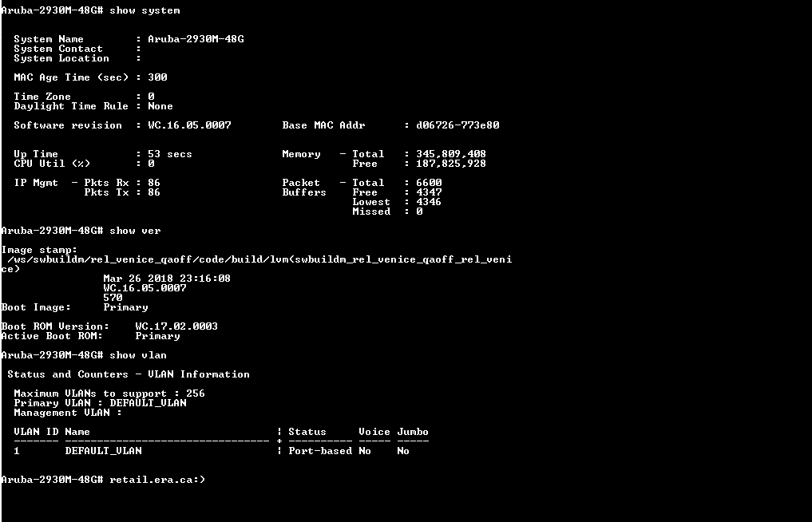Image resolution: width=812 pixels, height=522 pixels.
Task: Click the Buffers Lowest value 4346
Action: tap(429, 202)
